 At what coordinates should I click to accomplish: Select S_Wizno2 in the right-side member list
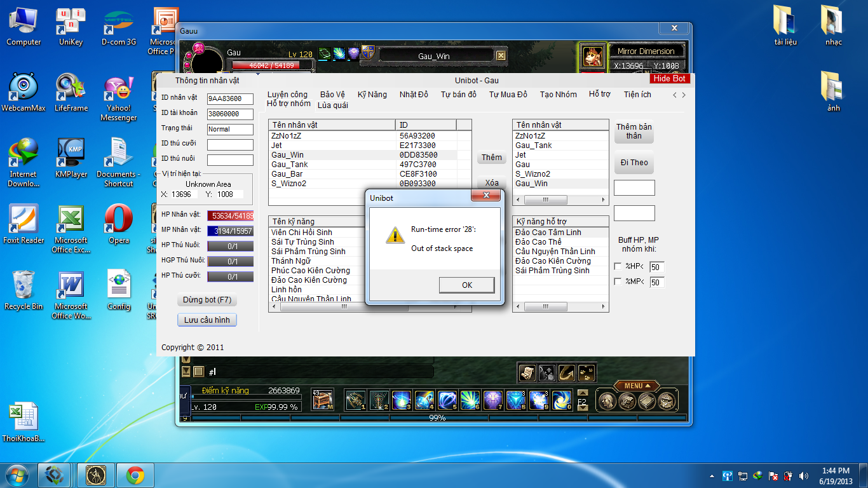[560, 174]
